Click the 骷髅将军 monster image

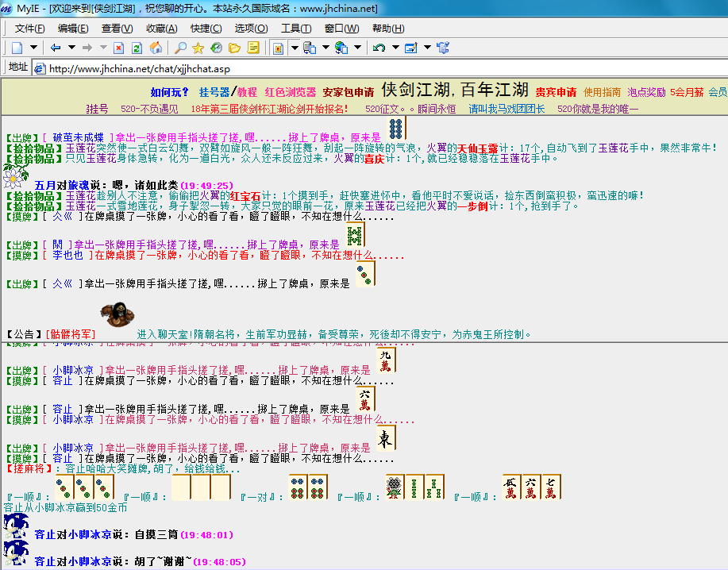tap(118, 314)
